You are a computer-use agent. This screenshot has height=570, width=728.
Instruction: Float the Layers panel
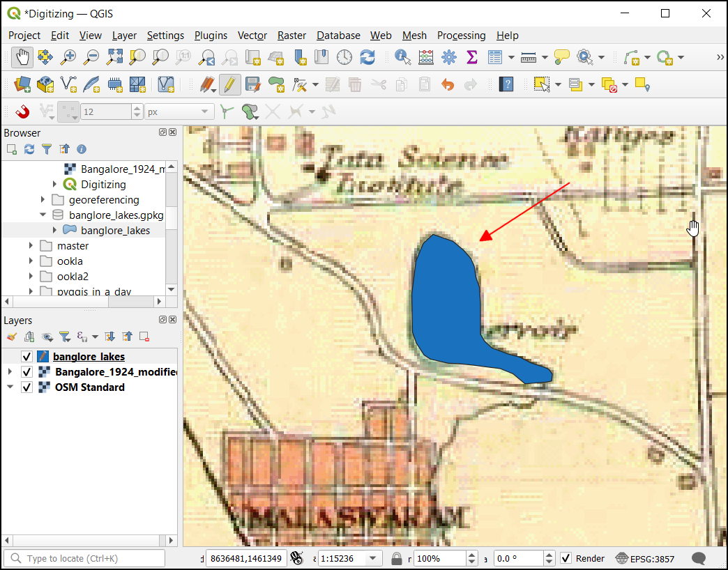pyautogui.click(x=162, y=320)
